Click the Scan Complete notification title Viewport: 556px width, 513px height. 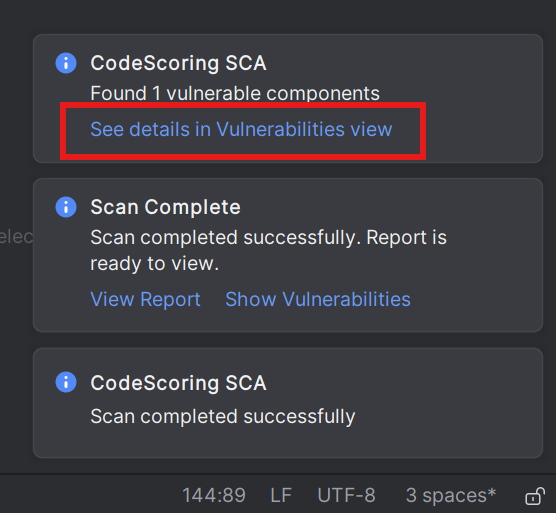click(x=166, y=207)
